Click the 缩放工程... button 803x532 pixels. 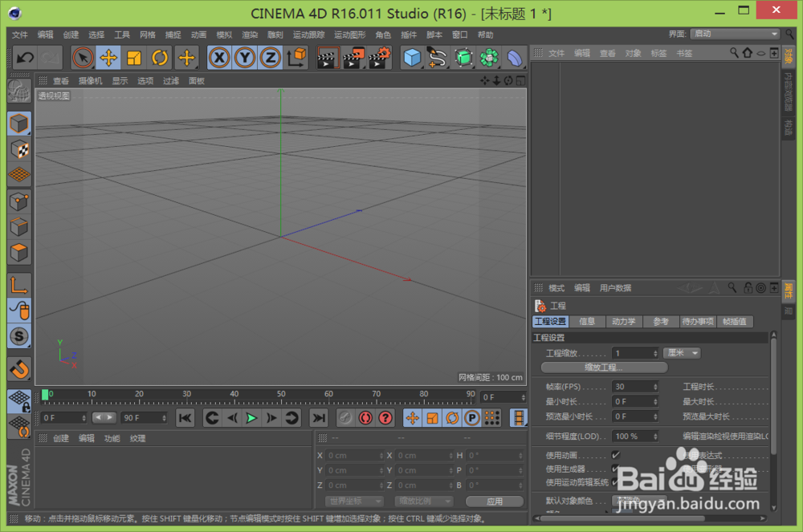point(605,368)
